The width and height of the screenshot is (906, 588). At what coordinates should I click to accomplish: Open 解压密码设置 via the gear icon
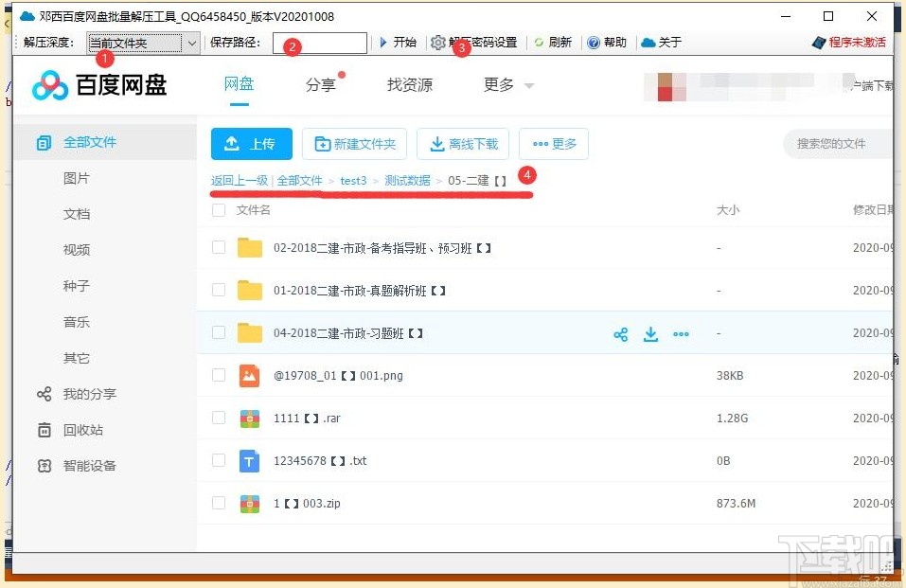(x=437, y=42)
